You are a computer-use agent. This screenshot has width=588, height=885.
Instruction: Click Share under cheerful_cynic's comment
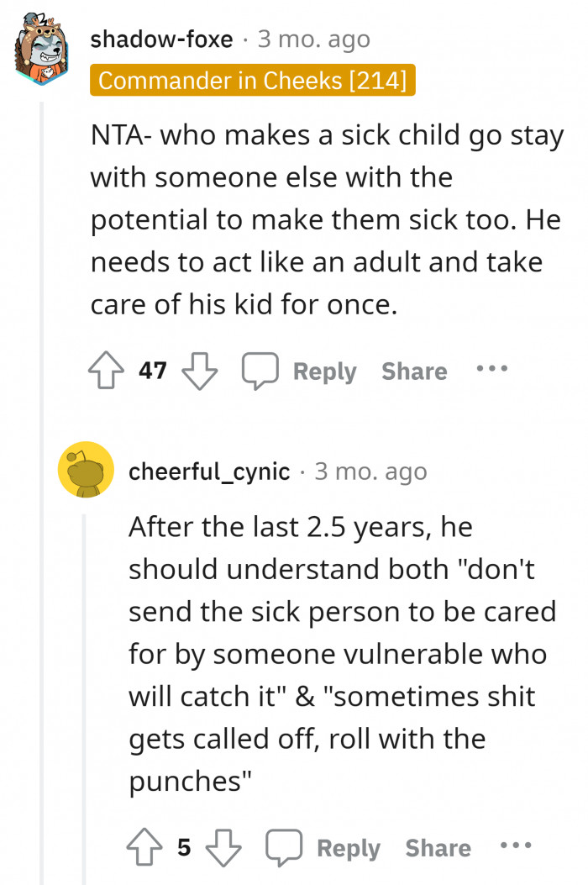[438, 847]
